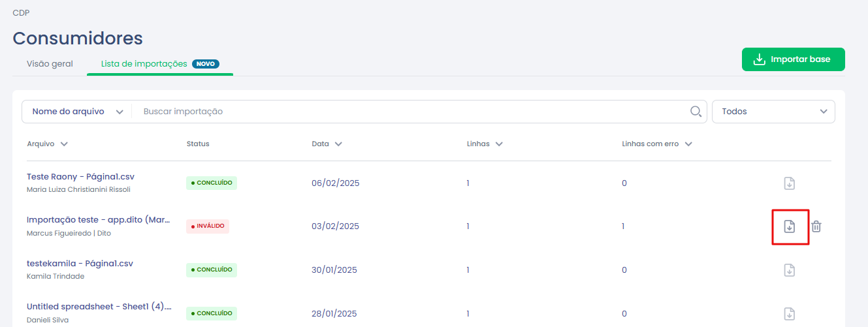Switch to the Visão geral tab
868x327 pixels.
click(x=50, y=64)
